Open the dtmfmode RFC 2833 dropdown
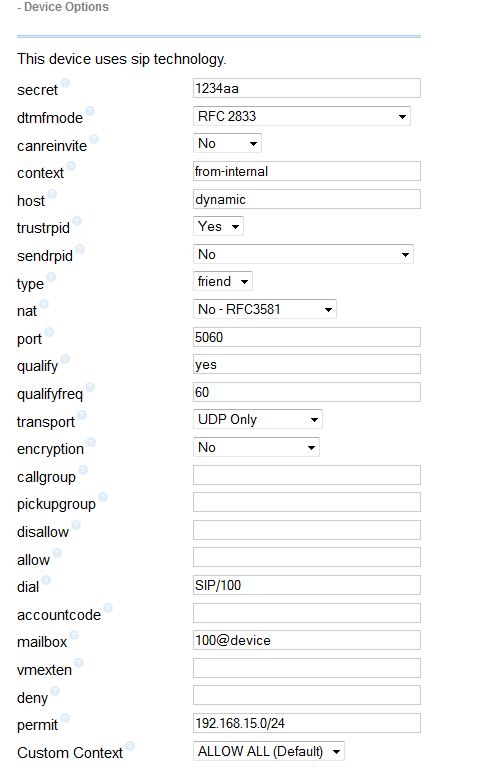 (301, 116)
